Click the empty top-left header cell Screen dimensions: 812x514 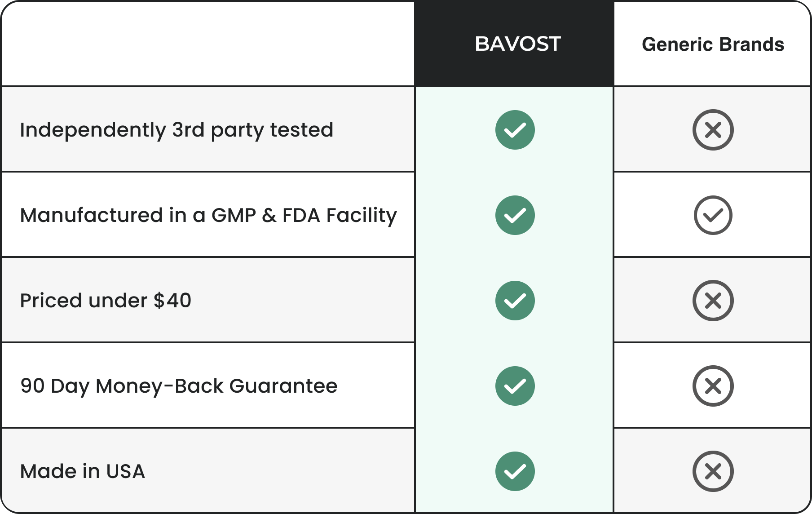pyautogui.click(x=208, y=44)
